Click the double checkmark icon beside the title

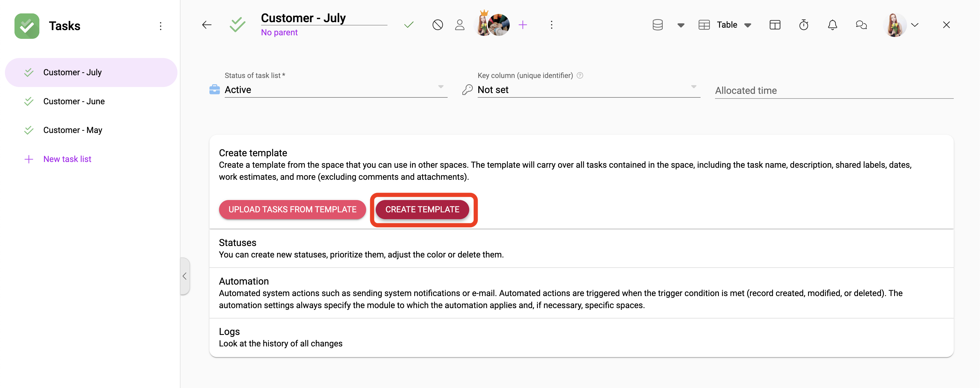click(x=237, y=25)
